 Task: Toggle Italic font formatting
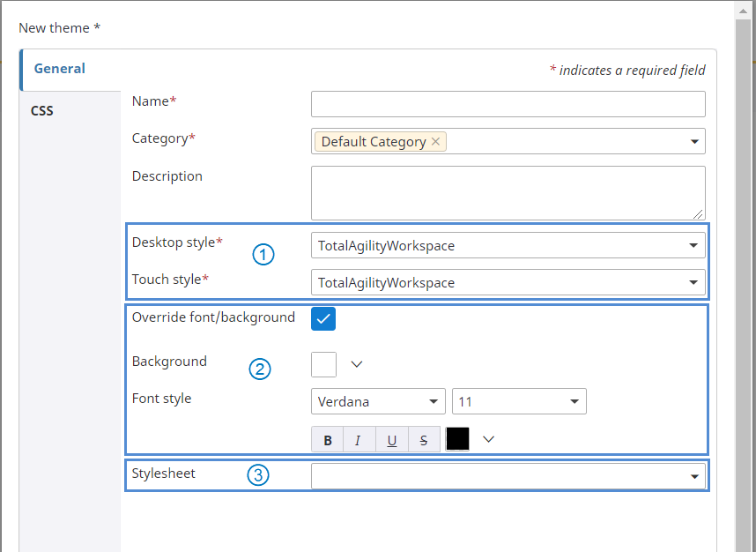(358, 440)
